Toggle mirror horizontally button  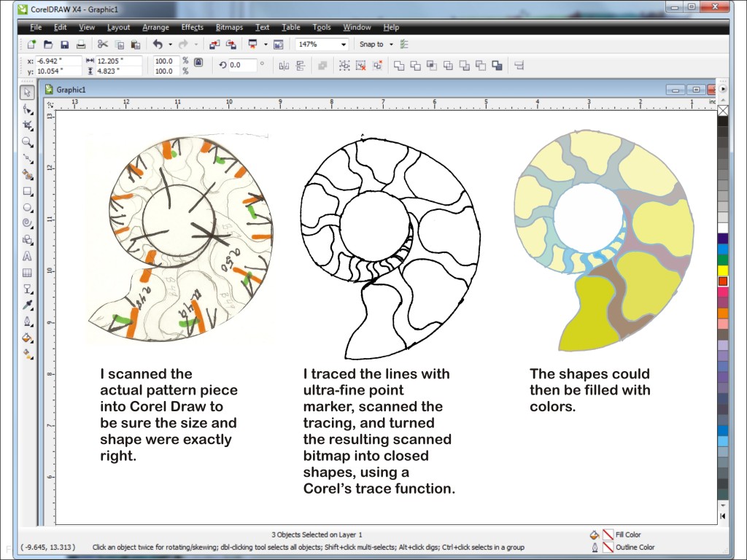click(285, 66)
